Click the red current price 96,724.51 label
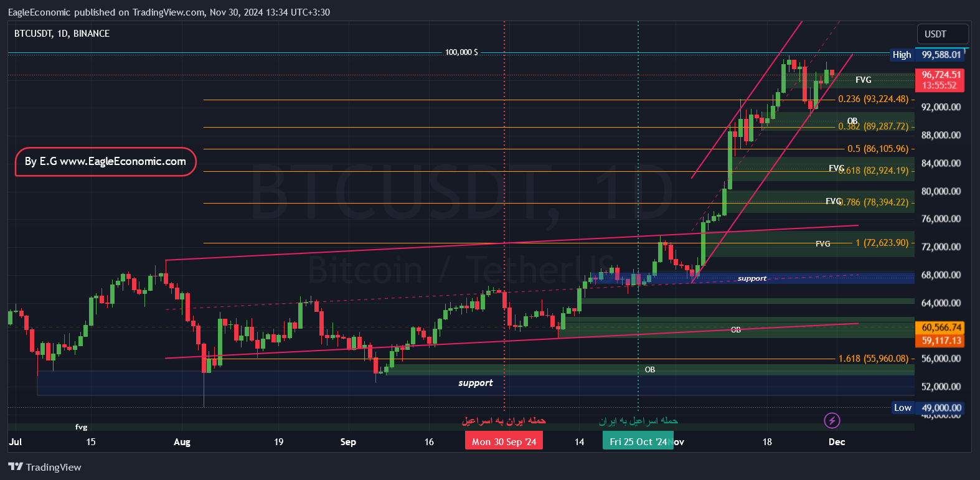 tap(940, 80)
